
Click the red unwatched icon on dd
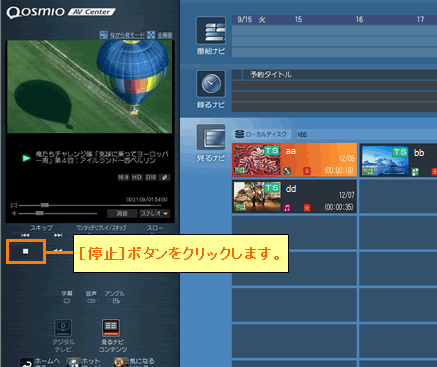(307, 208)
